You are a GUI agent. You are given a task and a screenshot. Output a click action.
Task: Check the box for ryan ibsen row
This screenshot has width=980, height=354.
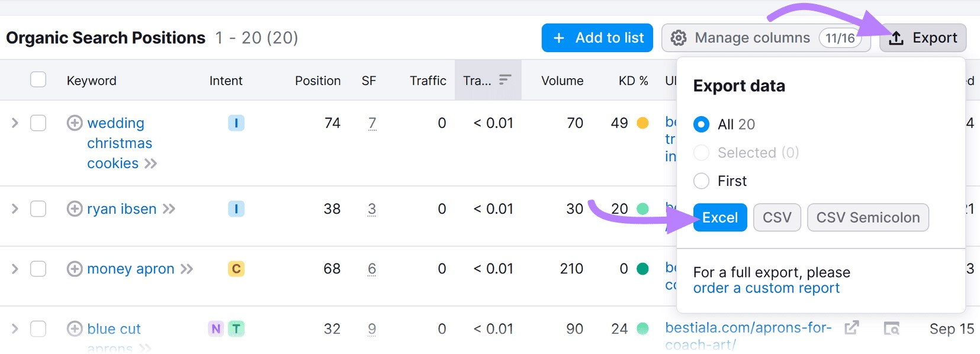pyautogui.click(x=38, y=209)
